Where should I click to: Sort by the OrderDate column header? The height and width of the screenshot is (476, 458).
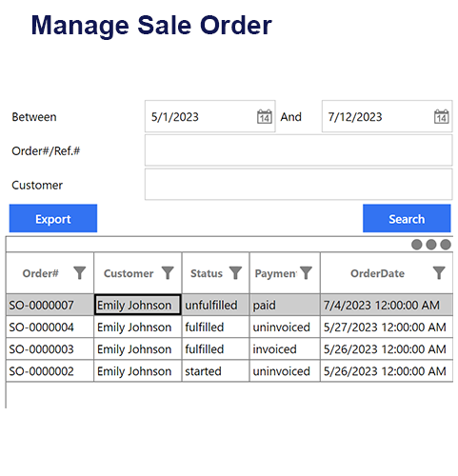(377, 273)
